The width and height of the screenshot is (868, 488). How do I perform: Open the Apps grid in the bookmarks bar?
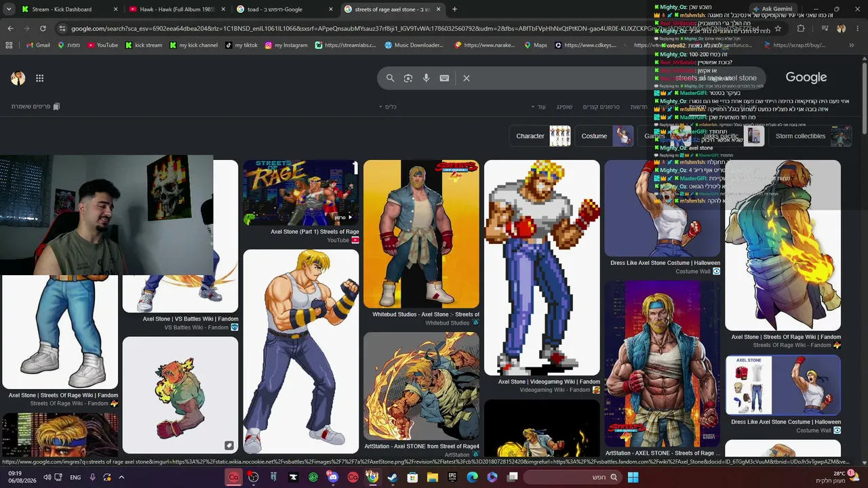[x=9, y=45]
